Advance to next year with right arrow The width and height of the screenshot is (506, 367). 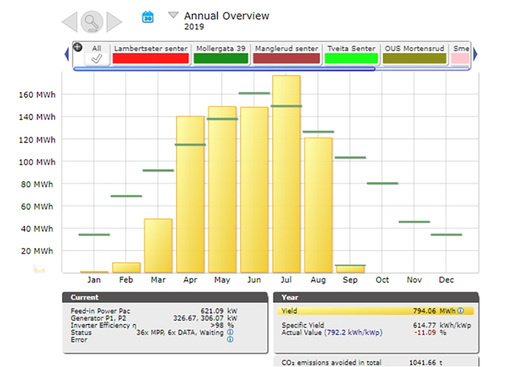pos(114,22)
